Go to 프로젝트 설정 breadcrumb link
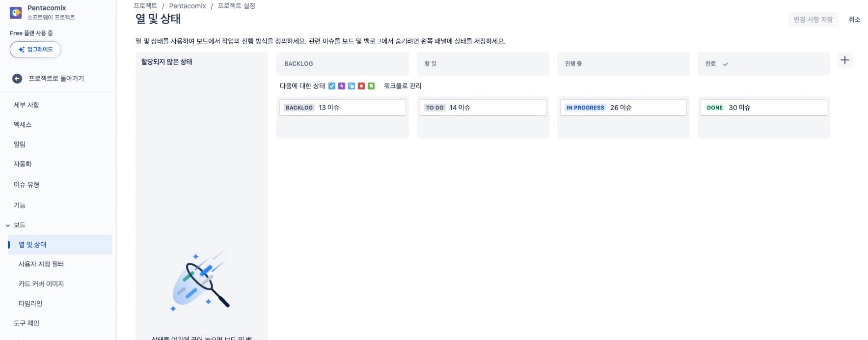The image size is (868, 340). click(237, 6)
